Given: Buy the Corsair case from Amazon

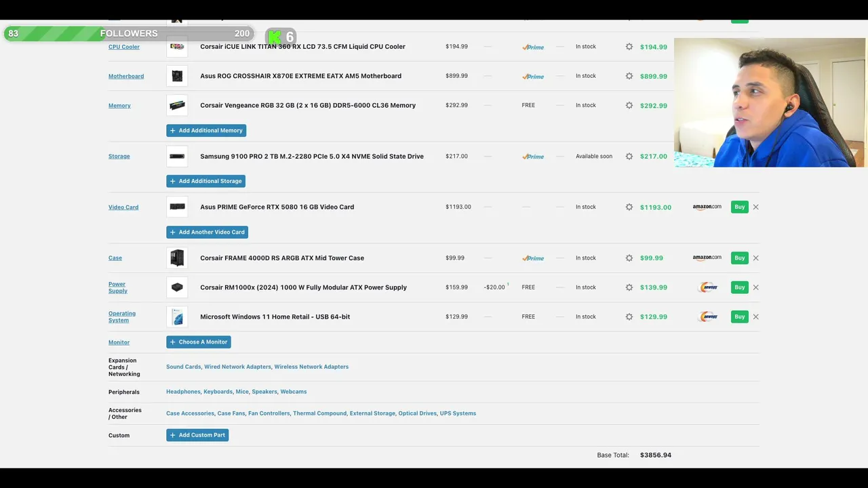Looking at the screenshot, I should [x=739, y=258].
